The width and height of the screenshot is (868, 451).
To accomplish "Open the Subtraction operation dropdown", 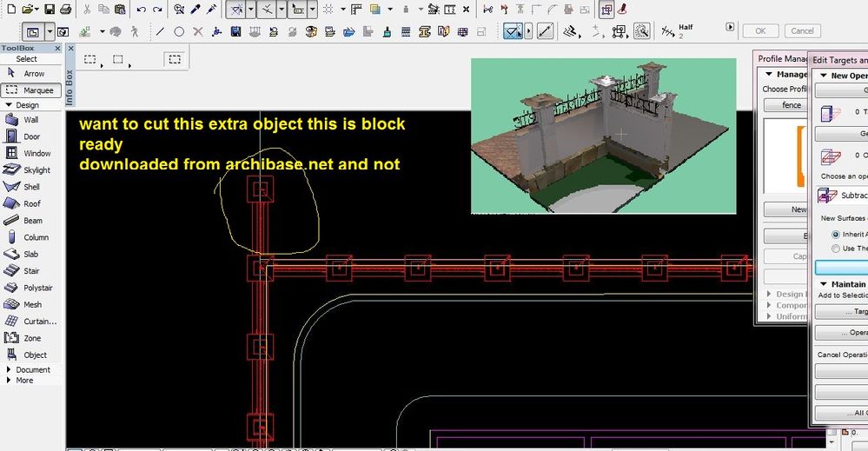I will click(x=842, y=196).
